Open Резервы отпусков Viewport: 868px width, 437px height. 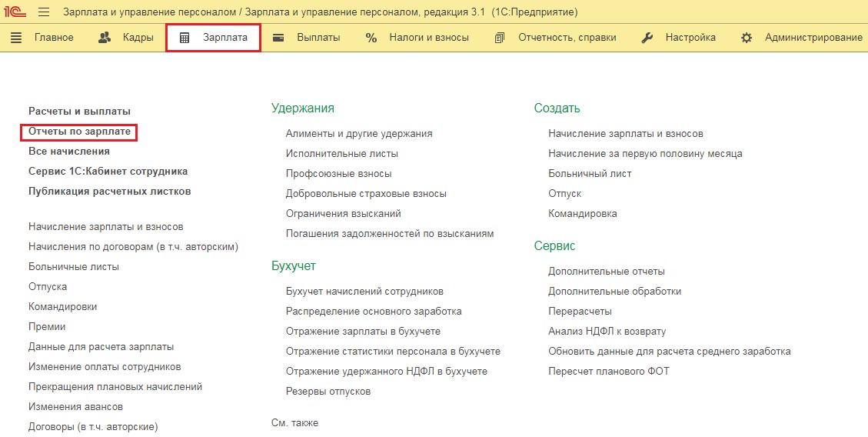[328, 391]
